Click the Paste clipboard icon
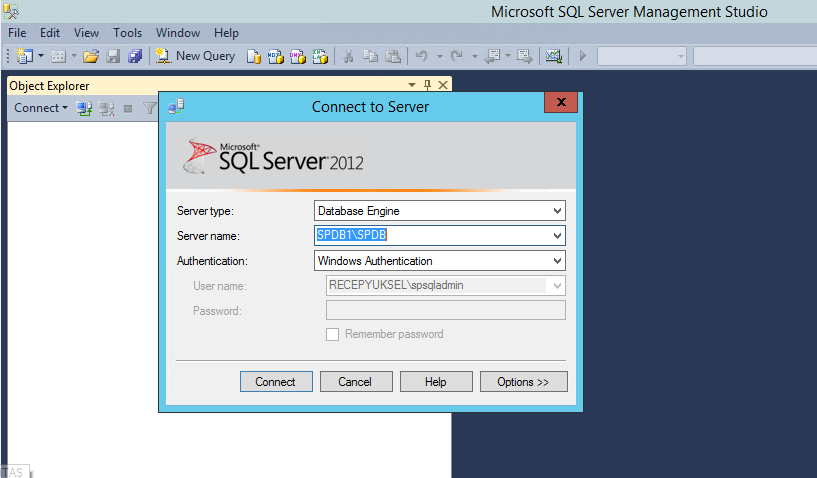 (x=393, y=56)
